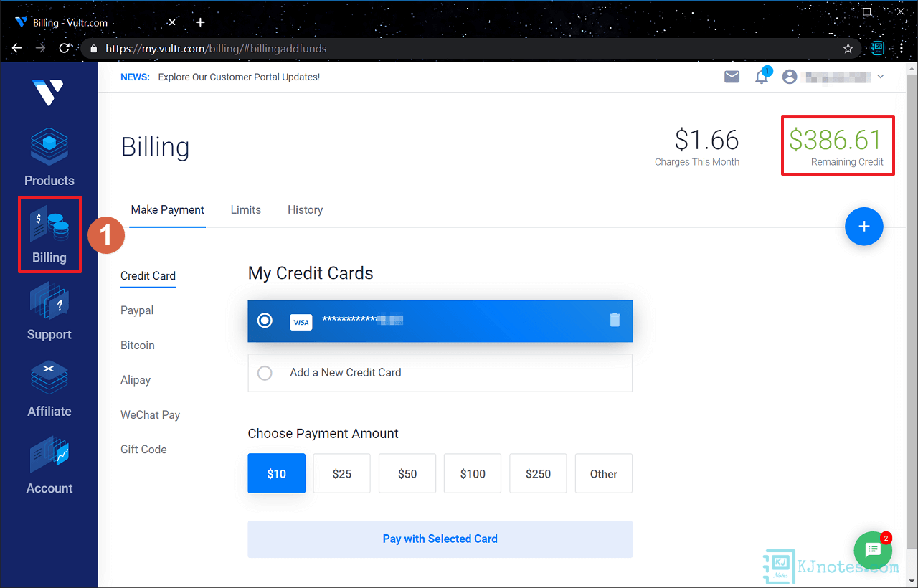The height and width of the screenshot is (588, 918).
Task: Go forward in browser
Action: (41, 48)
